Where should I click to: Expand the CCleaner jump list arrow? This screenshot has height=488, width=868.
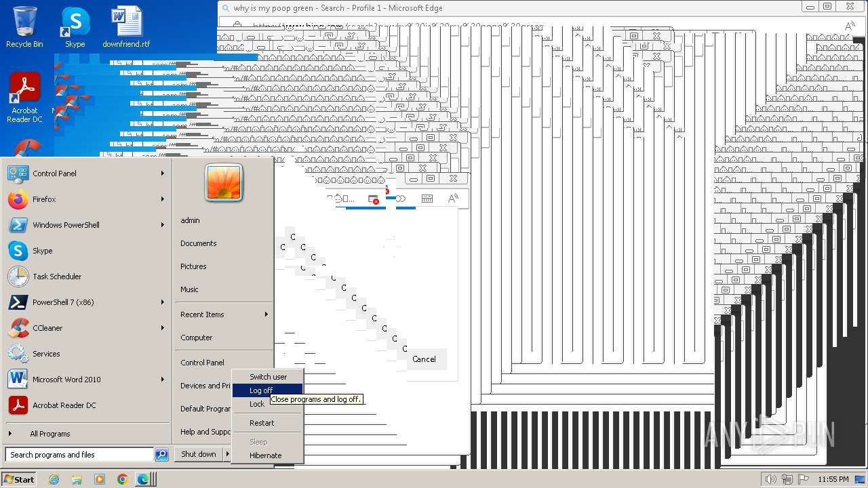[163, 328]
